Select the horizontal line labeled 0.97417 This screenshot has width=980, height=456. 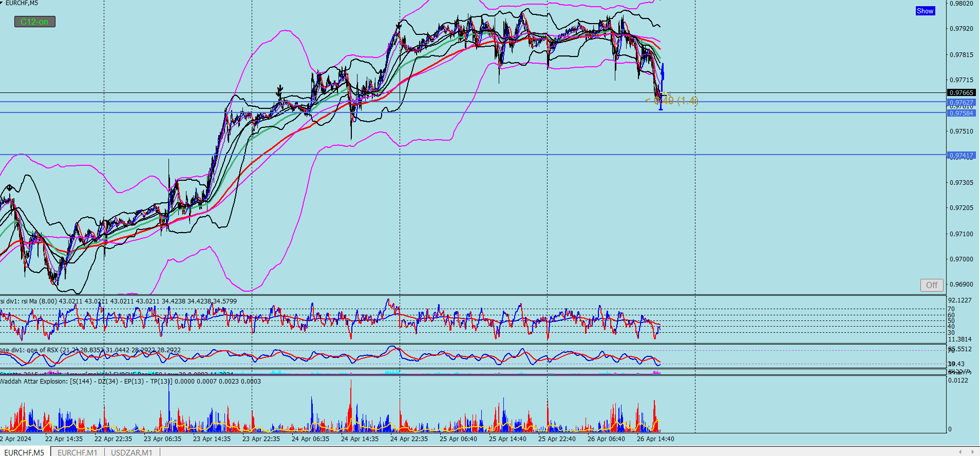pos(473,155)
